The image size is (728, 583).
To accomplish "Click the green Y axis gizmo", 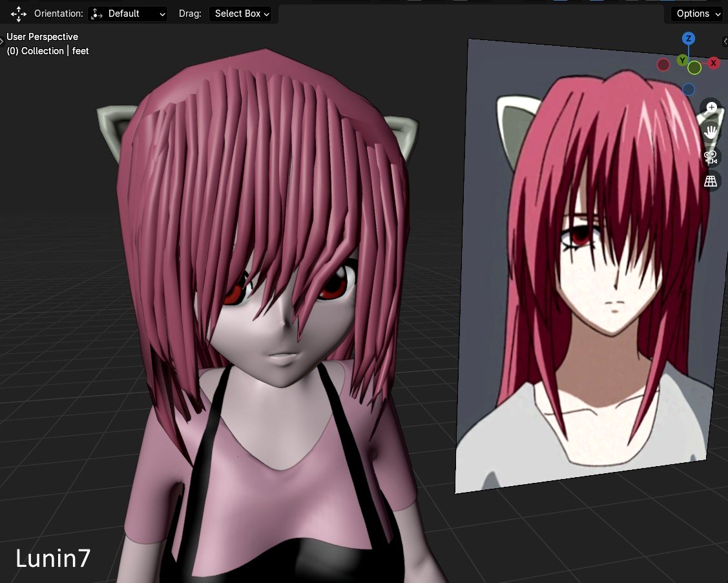I will [682, 60].
